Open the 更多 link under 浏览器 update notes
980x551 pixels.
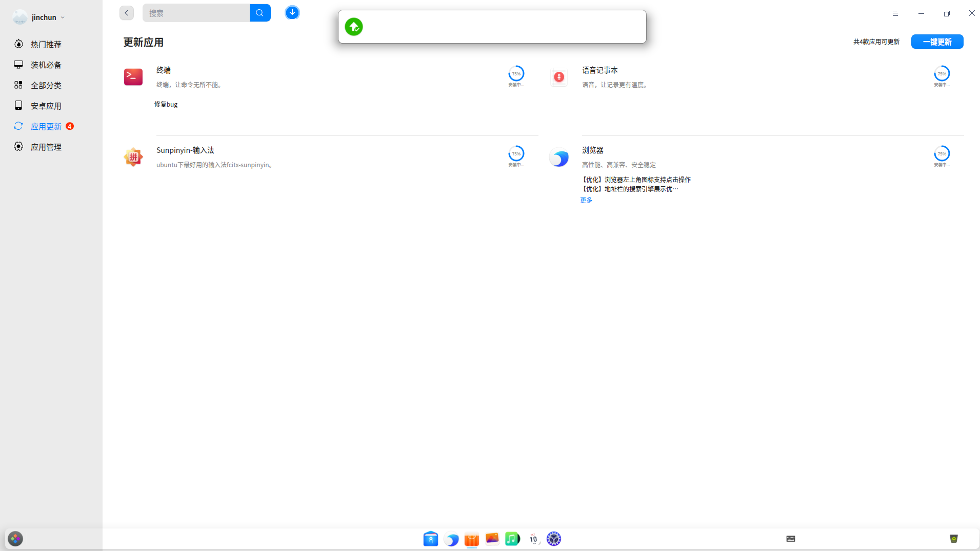tap(586, 200)
